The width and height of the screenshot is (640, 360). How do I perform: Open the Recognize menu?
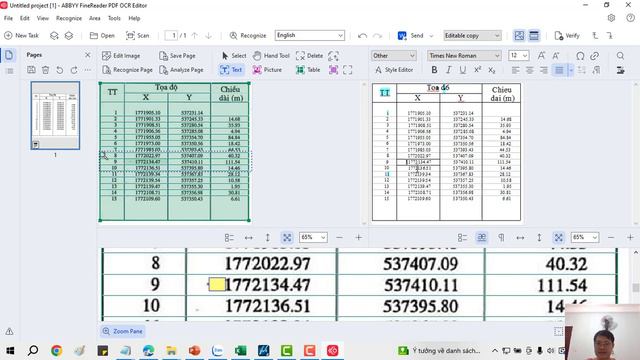[x=69, y=18]
